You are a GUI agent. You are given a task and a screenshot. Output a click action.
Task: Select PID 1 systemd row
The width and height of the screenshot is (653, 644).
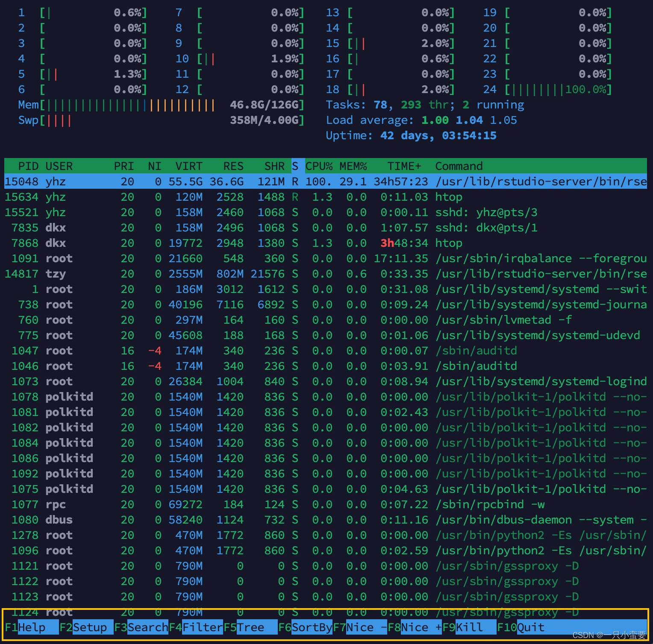pyautogui.click(x=326, y=289)
